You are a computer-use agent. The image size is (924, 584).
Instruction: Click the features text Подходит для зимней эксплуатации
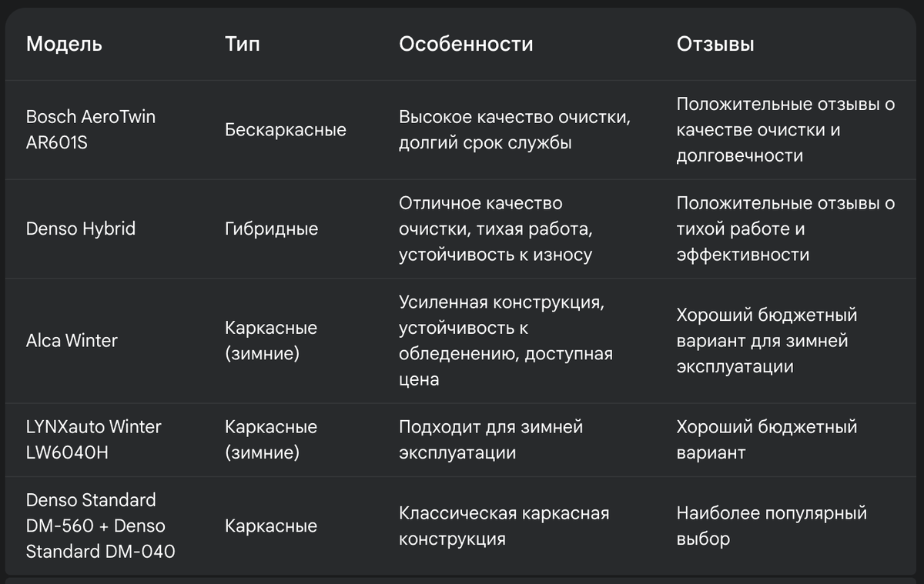(490, 439)
